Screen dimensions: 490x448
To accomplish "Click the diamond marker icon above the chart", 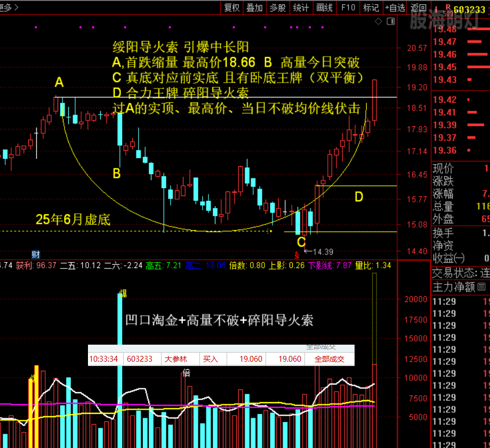I will (379, 21).
